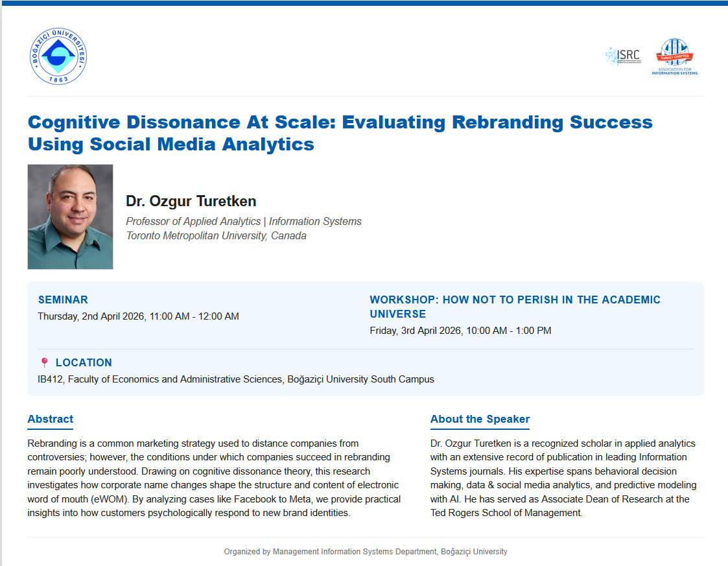Click the LOCATION label
The height and width of the screenshot is (566, 728).
84,362
